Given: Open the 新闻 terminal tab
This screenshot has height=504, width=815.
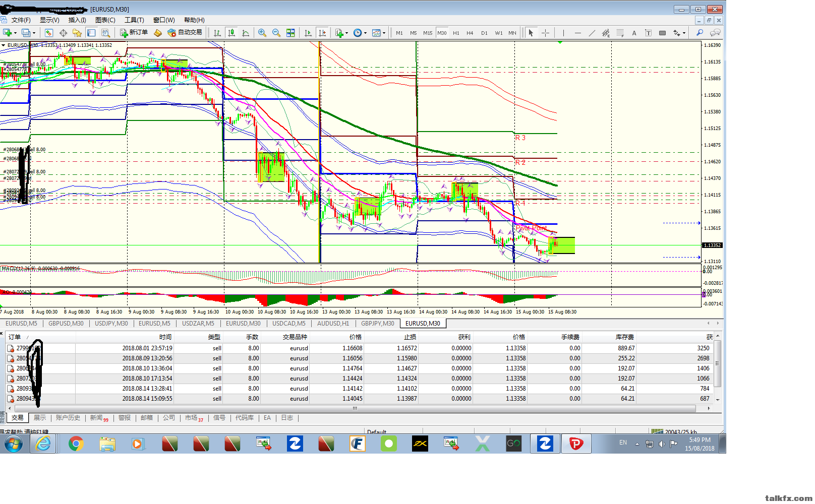Looking at the screenshot, I should [x=98, y=418].
